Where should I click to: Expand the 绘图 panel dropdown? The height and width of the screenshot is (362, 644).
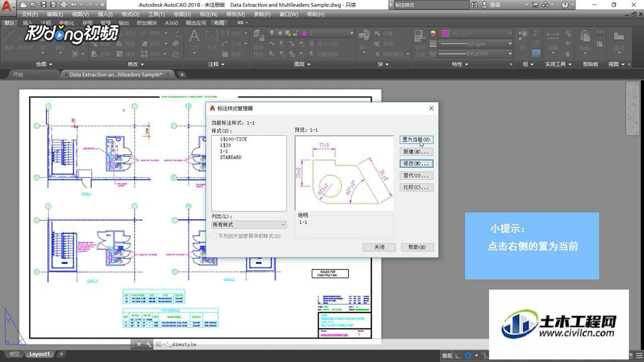(44, 64)
